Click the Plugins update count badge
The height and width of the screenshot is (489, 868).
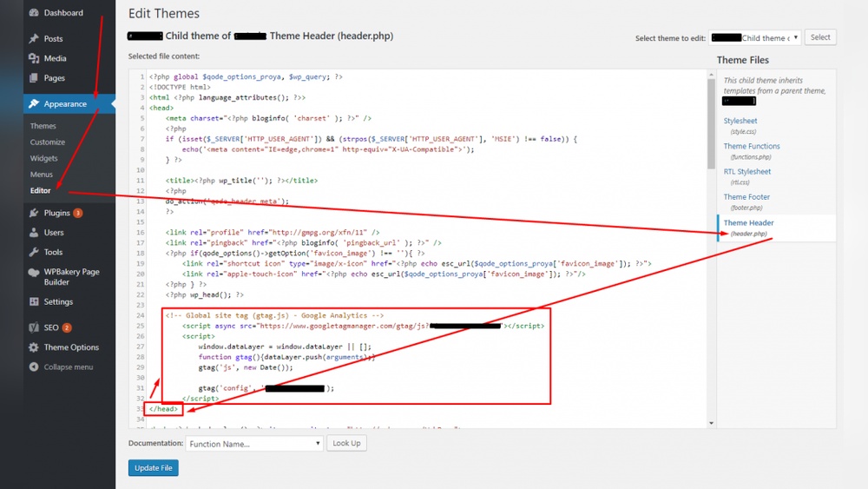78,213
